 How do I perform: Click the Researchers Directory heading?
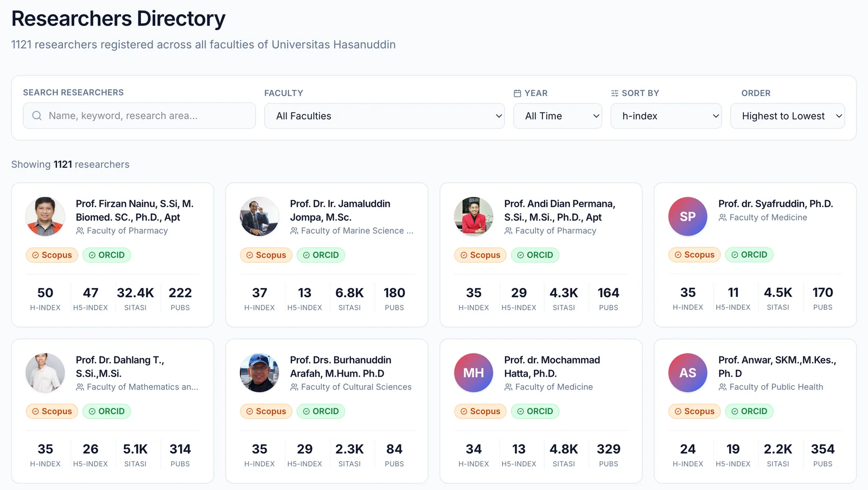(x=118, y=18)
